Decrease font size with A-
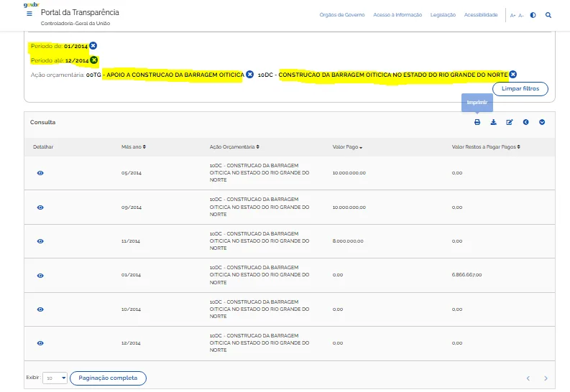570x392 pixels. 520,15
